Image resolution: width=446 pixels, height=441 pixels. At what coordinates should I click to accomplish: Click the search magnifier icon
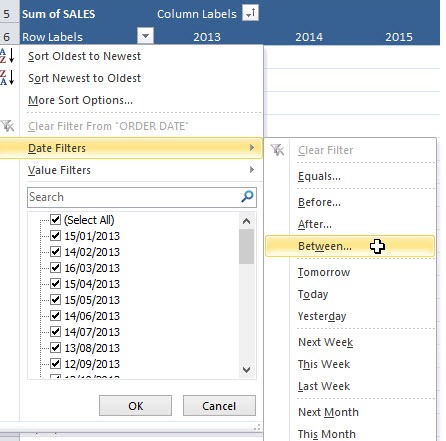coord(247,197)
